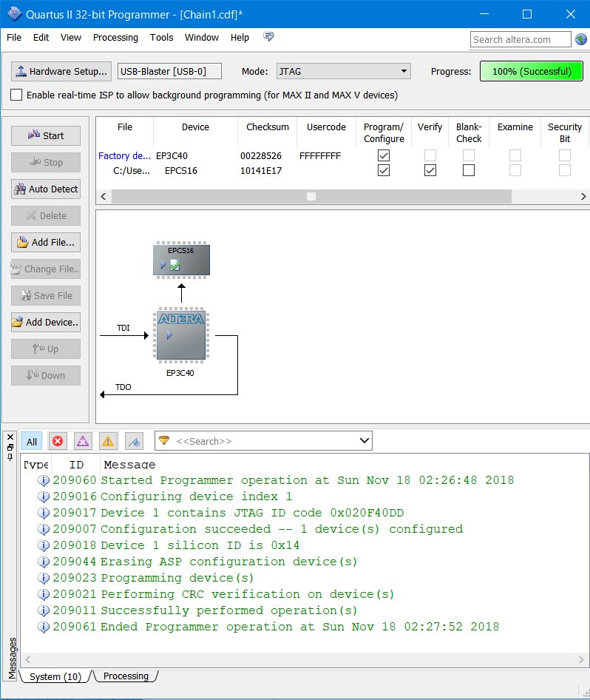Viewport: 590px width, 700px height.
Task: Open the Mode JTAG dropdown
Action: 343,71
